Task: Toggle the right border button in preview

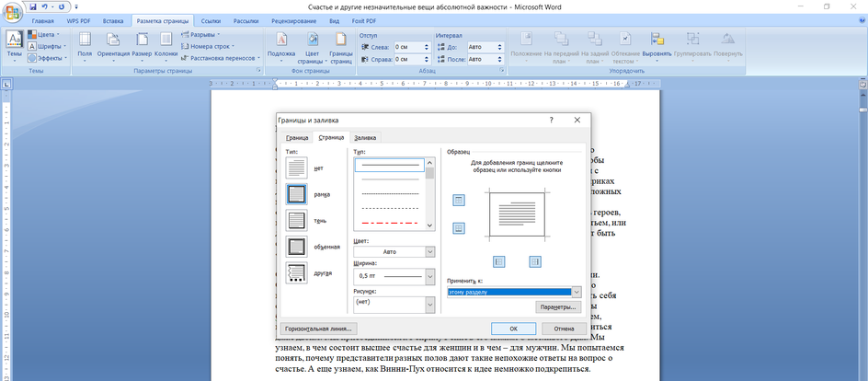Action: 535,261
